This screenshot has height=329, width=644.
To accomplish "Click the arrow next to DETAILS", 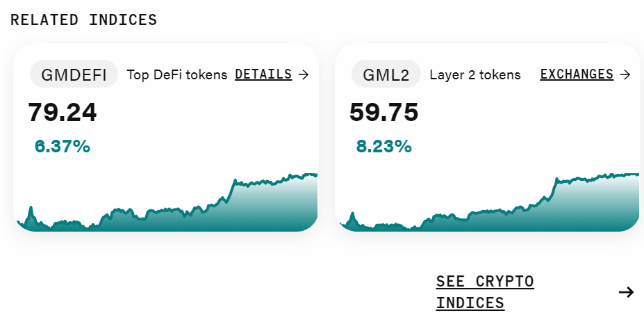I will [x=304, y=74].
